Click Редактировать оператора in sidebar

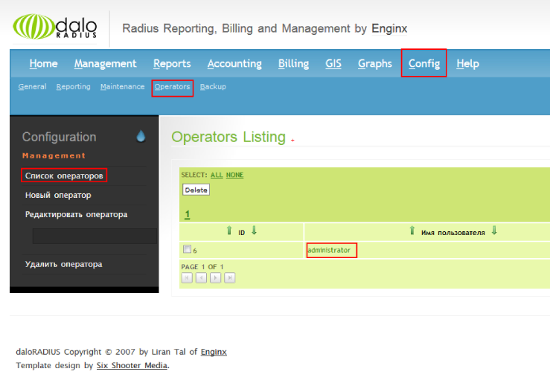point(76,214)
